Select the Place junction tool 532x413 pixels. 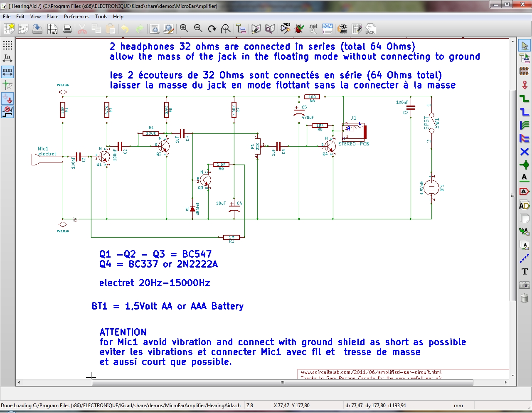[x=525, y=165]
